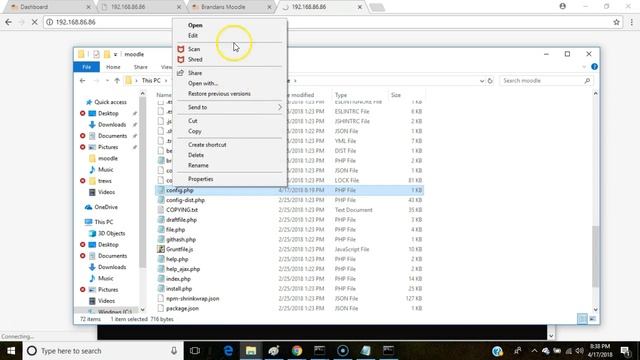
Task: Switch to the large icons view
Action: click(x=592, y=319)
